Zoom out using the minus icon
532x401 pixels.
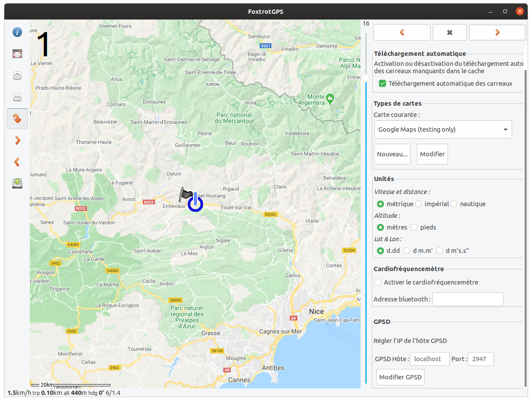tap(17, 97)
